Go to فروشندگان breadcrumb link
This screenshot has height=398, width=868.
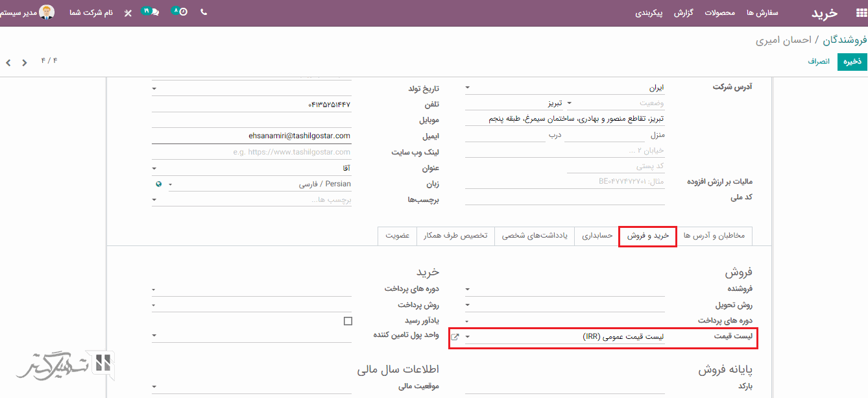point(845,40)
